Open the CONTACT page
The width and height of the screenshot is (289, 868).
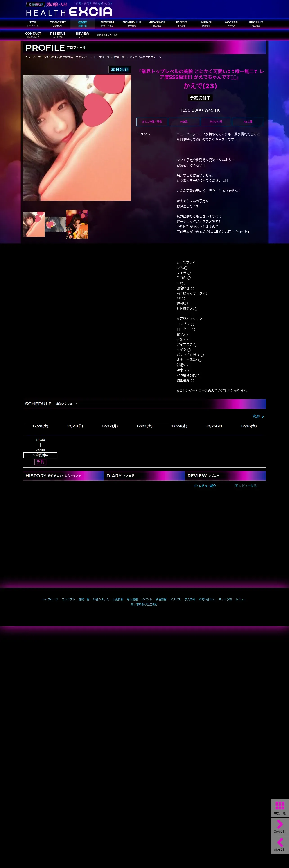click(x=33, y=35)
